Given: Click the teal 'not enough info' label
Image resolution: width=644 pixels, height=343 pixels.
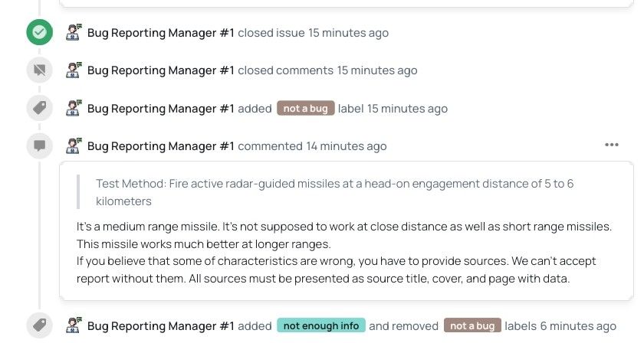Looking at the screenshot, I should tap(320, 326).
